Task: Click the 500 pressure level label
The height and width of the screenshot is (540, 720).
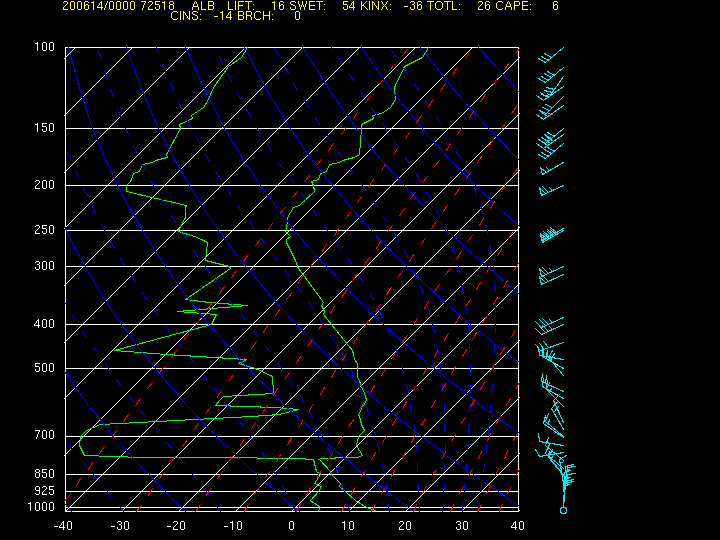Action: click(45, 368)
